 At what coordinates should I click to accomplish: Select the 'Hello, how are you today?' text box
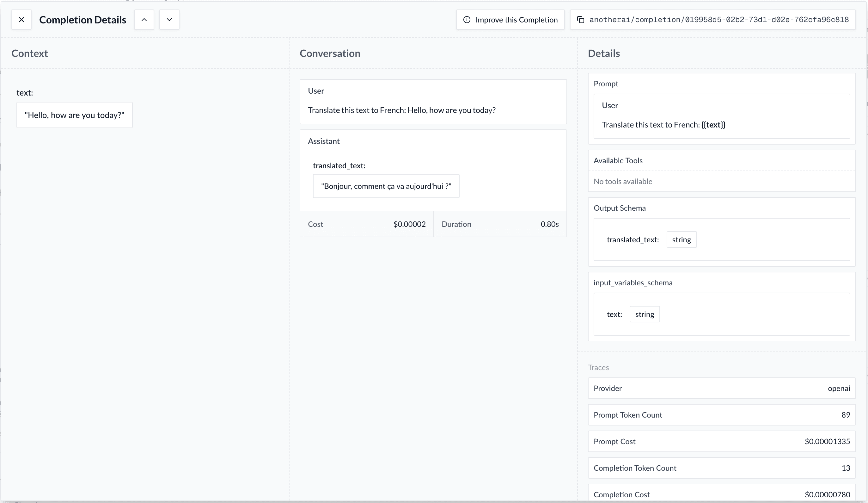tap(74, 115)
